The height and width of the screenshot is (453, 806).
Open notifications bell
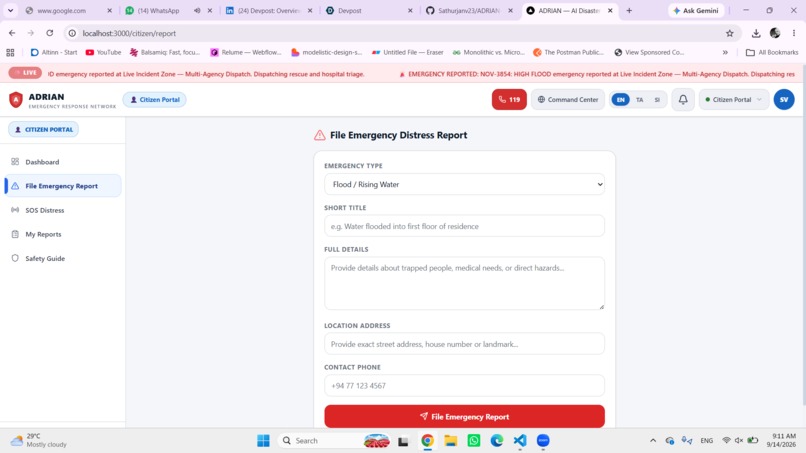point(683,100)
